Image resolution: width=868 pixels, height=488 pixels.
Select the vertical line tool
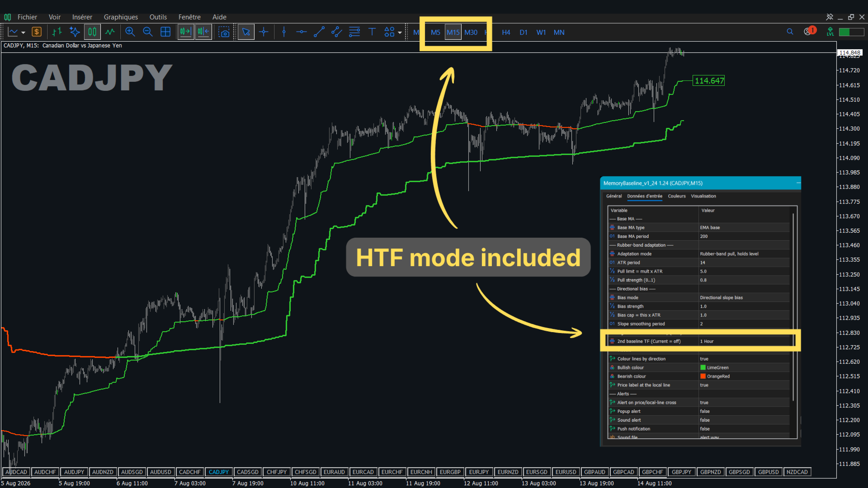click(x=284, y=32)
